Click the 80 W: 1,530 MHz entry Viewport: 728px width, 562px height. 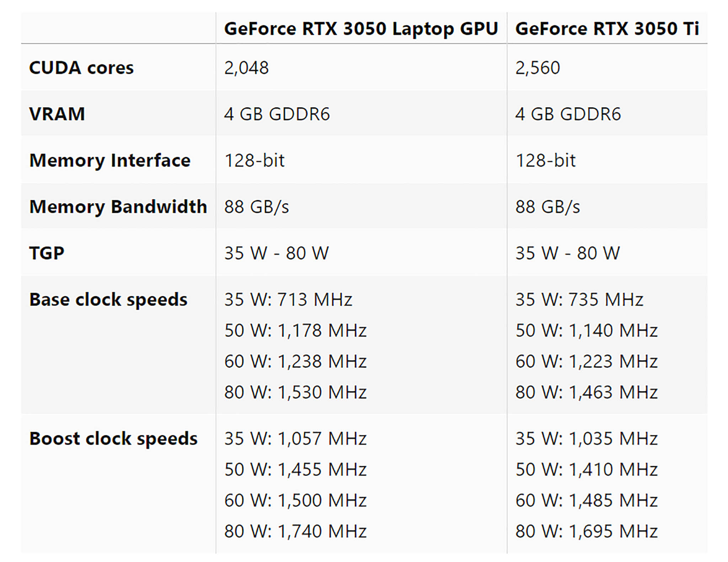[x=295, y=392]
